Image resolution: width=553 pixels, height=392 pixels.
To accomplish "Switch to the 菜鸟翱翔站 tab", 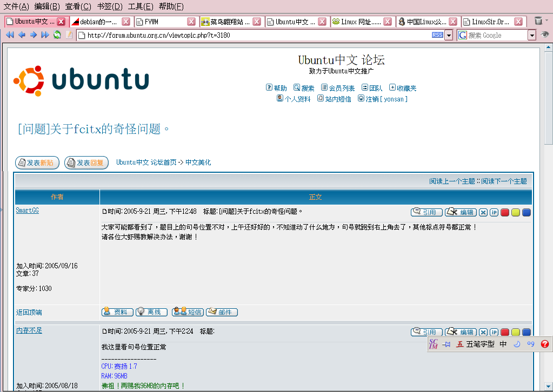I will pyautogui.click(x=226, y=22).
